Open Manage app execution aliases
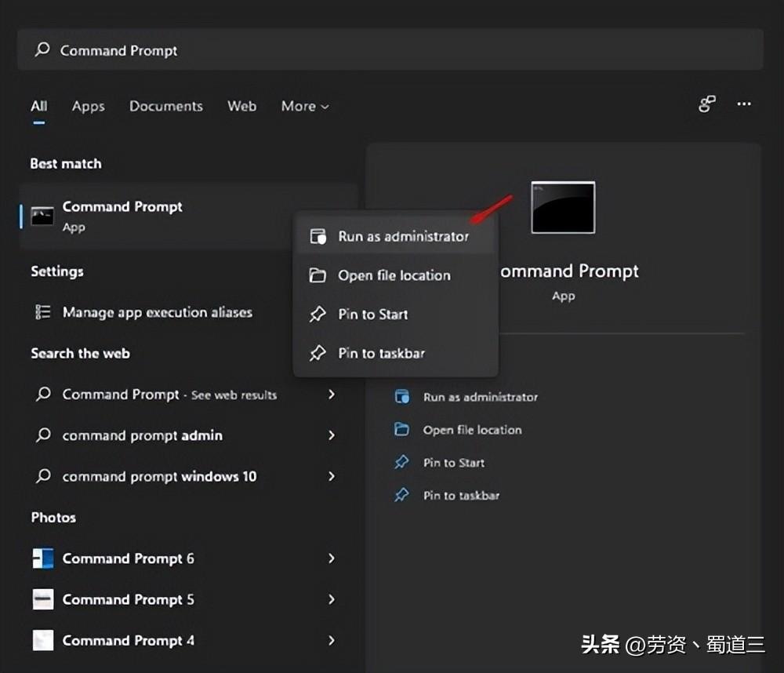 157,311
